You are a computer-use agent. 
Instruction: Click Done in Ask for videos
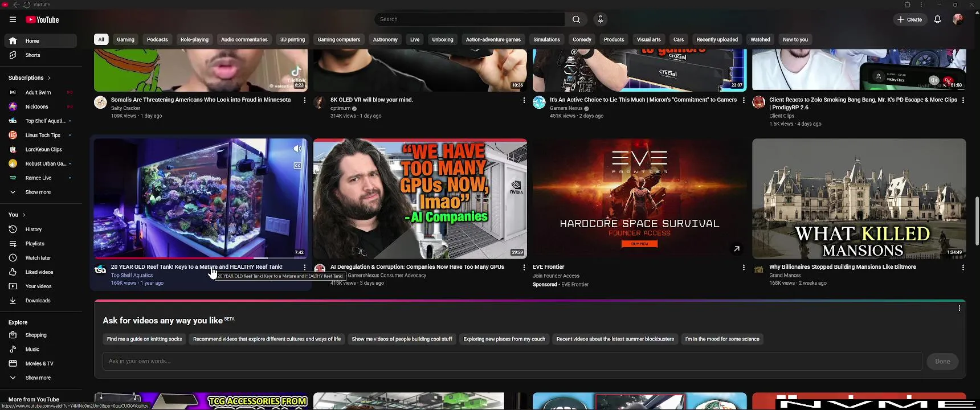942,362
